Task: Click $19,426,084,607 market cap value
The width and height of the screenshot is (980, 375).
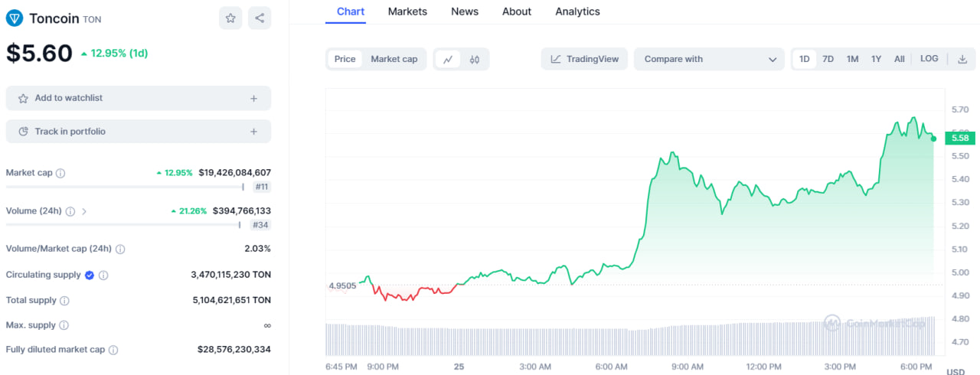Action: (234, 173)
